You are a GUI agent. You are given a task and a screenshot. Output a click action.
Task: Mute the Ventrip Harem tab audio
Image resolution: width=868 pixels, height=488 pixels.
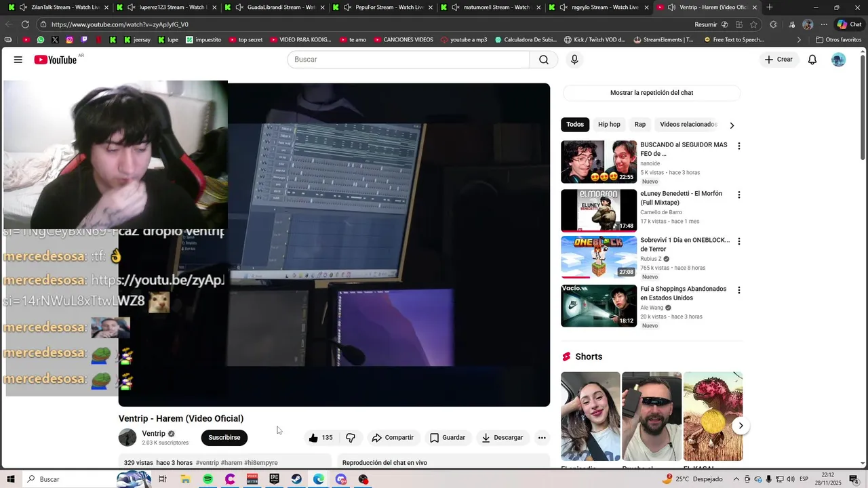(x=671, y=7)
